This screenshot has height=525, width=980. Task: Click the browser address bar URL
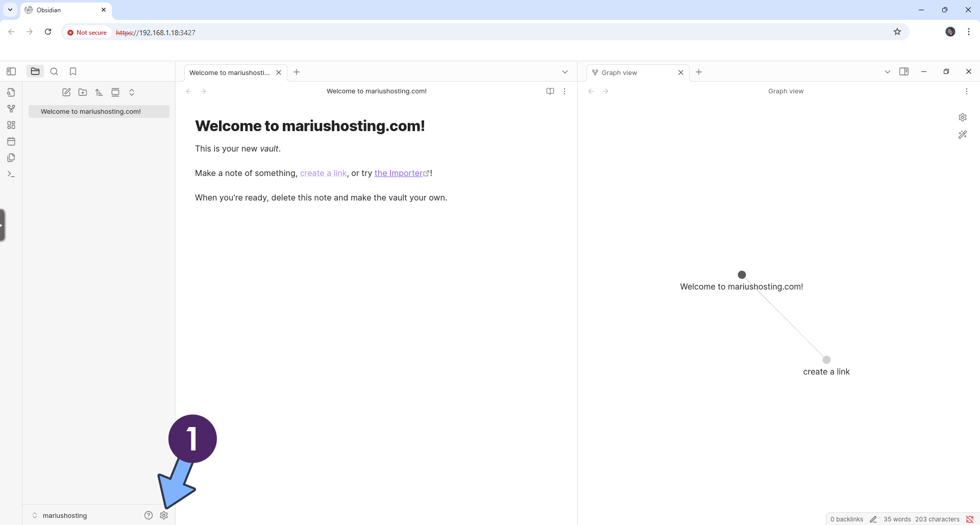coord(156,33)
